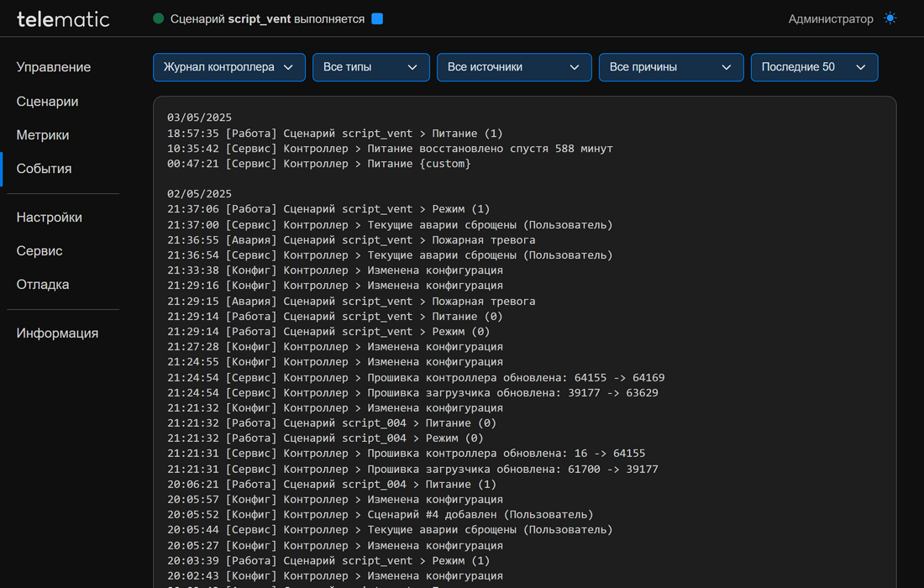The image size is (924, 588).
Task: Navigate to Сервис section
Action: tap(39, 251)
